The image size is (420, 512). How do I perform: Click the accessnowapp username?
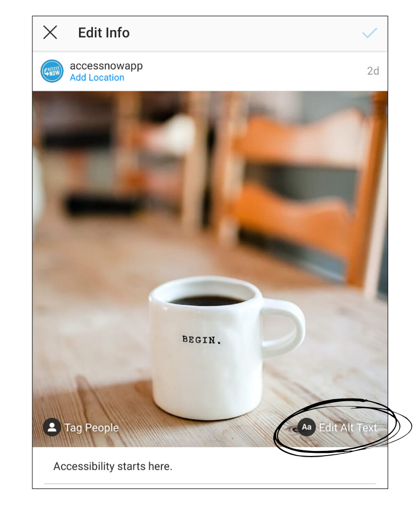(106, 66)
